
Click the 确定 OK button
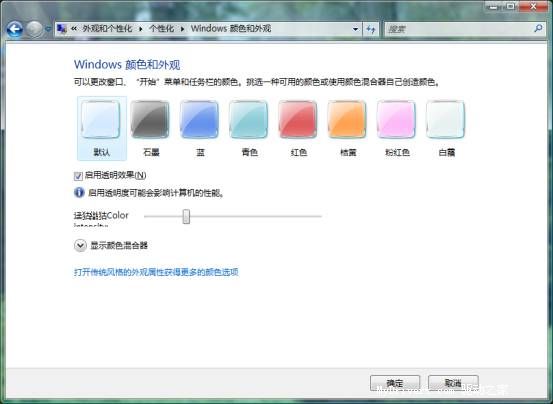point(395,383)
